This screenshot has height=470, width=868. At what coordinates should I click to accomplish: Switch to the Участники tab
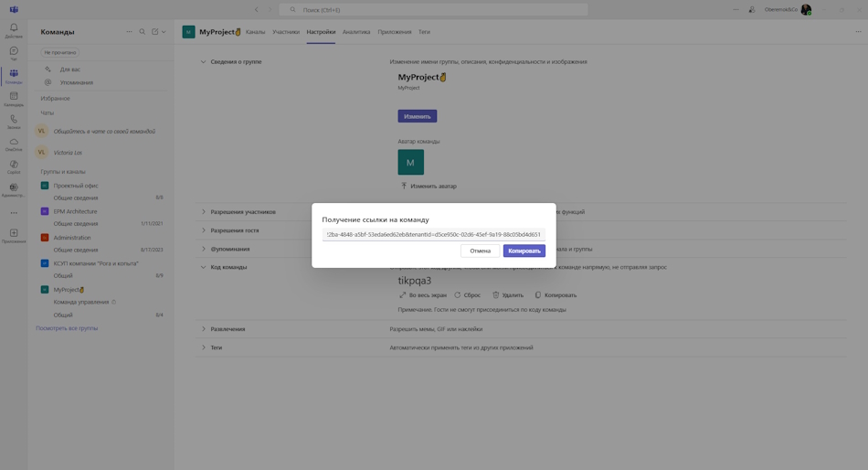(286, 32)
